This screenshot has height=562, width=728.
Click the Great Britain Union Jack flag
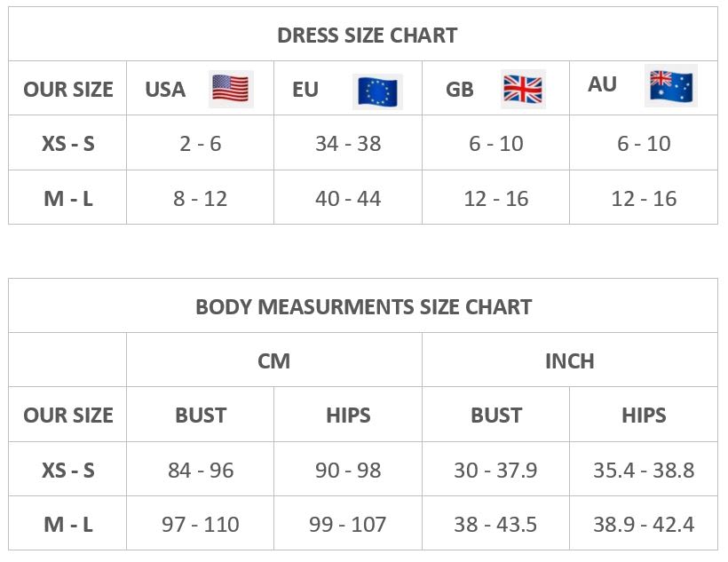pyautogui.click(x=523, y=89)
